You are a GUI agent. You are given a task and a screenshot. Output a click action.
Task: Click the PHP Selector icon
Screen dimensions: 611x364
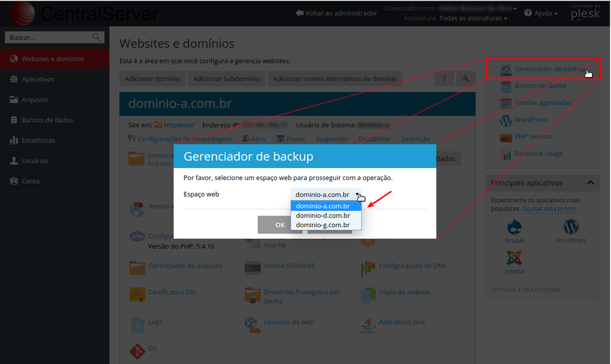coord(506,137)
